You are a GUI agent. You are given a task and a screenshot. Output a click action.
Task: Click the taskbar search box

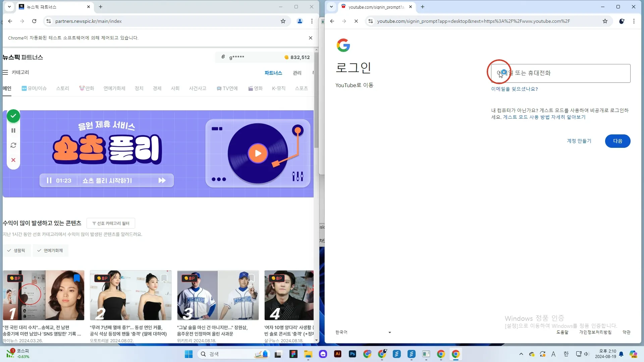pos(234,354)
